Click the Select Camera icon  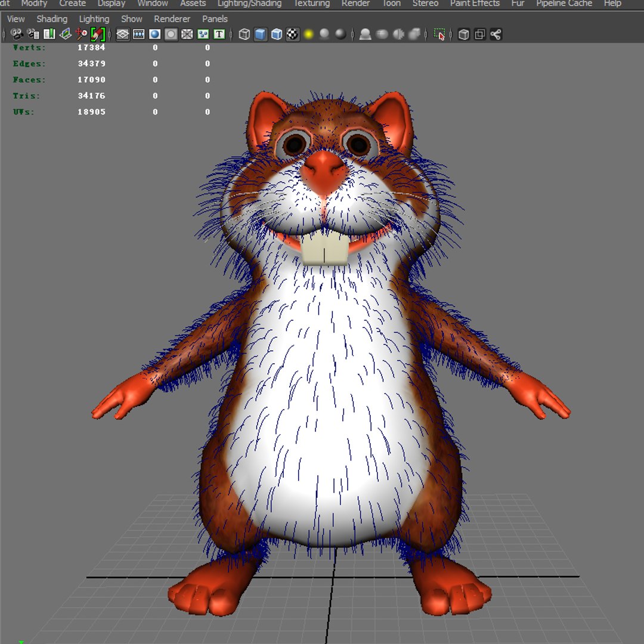[x=17, y=34]
